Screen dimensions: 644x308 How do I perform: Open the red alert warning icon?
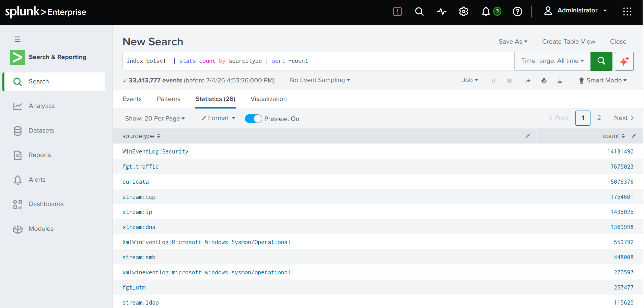[397, 12]
